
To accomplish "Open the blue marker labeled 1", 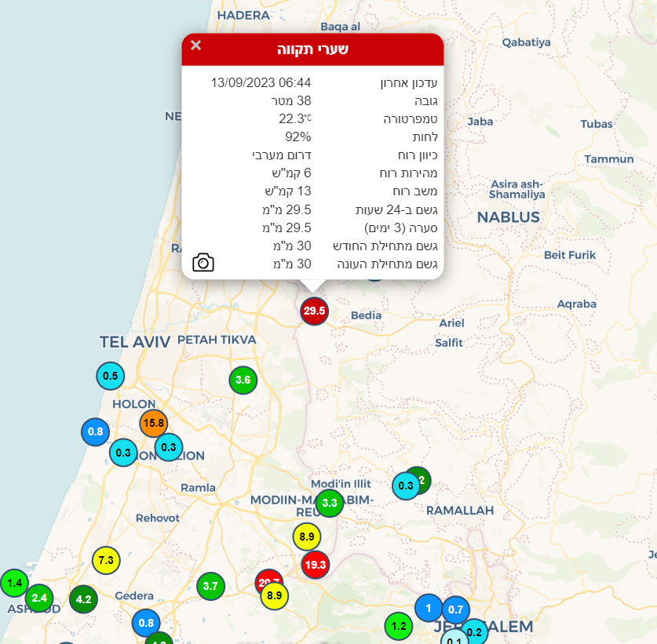I will point(428,607).
